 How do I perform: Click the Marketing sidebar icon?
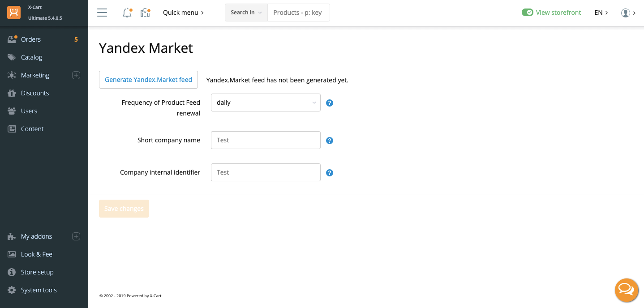pyautogui.click(x=12, y=75)
